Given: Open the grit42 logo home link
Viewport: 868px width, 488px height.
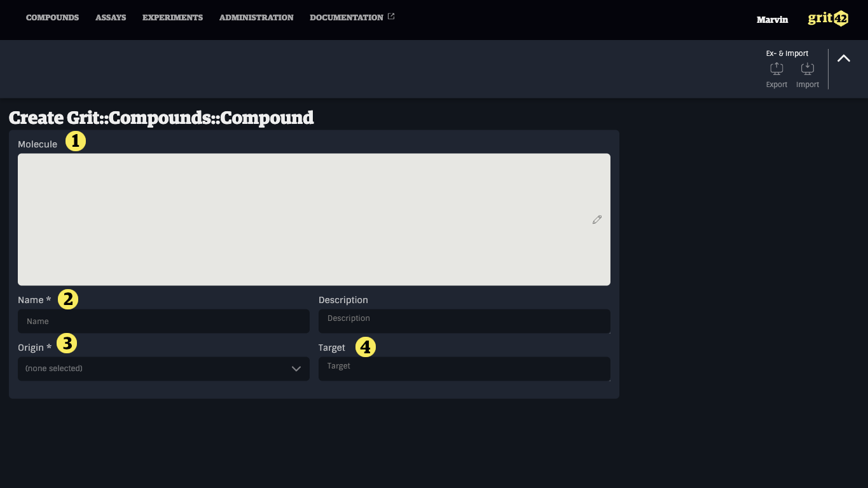Looking at the screenshot, I should pyautogui.click(x=828, y=18).
